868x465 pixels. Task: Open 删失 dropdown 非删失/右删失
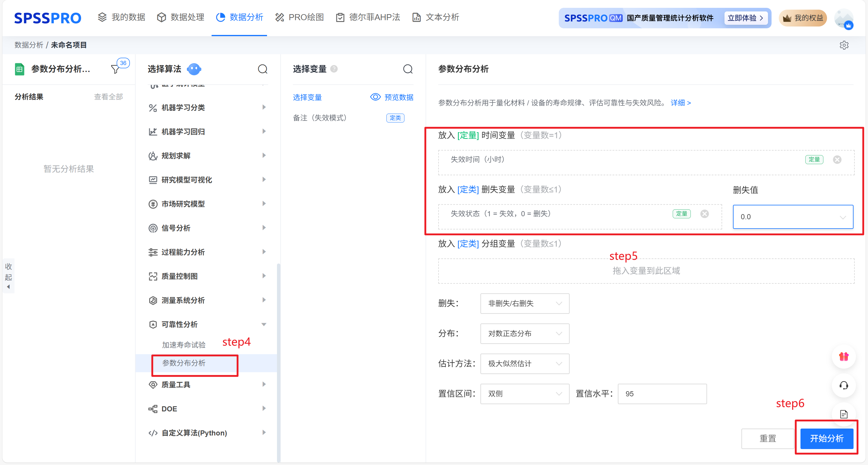(x=525, y=303)
